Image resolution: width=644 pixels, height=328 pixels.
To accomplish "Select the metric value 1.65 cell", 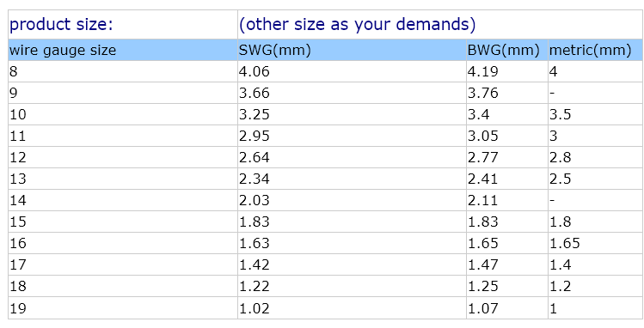I will (x=596, y=243).
